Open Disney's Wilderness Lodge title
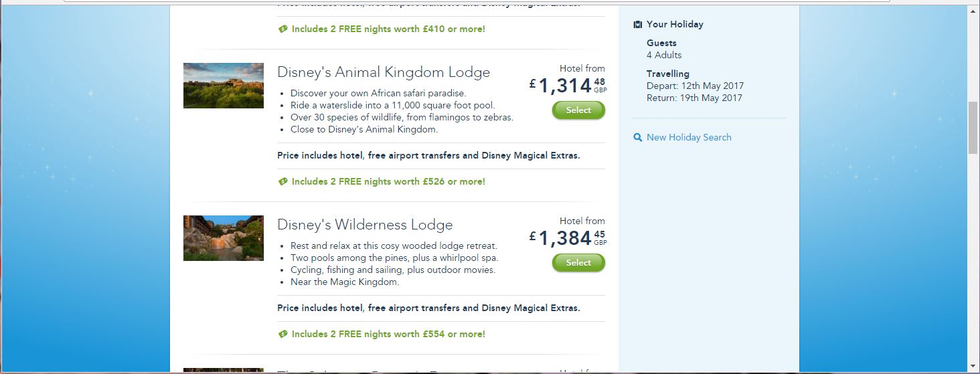 pyautogui.click(x=365, y=225)
